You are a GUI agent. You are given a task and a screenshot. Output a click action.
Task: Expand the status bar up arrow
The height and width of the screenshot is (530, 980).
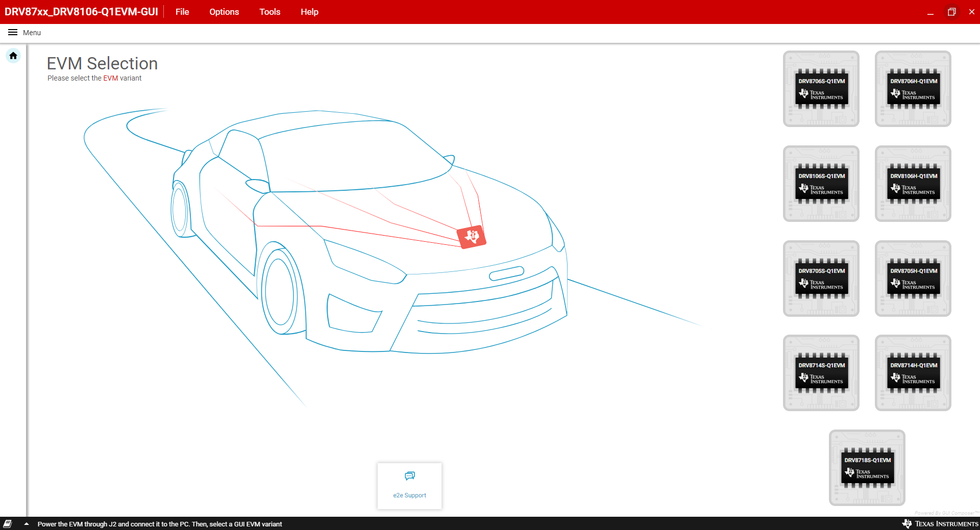27,524
